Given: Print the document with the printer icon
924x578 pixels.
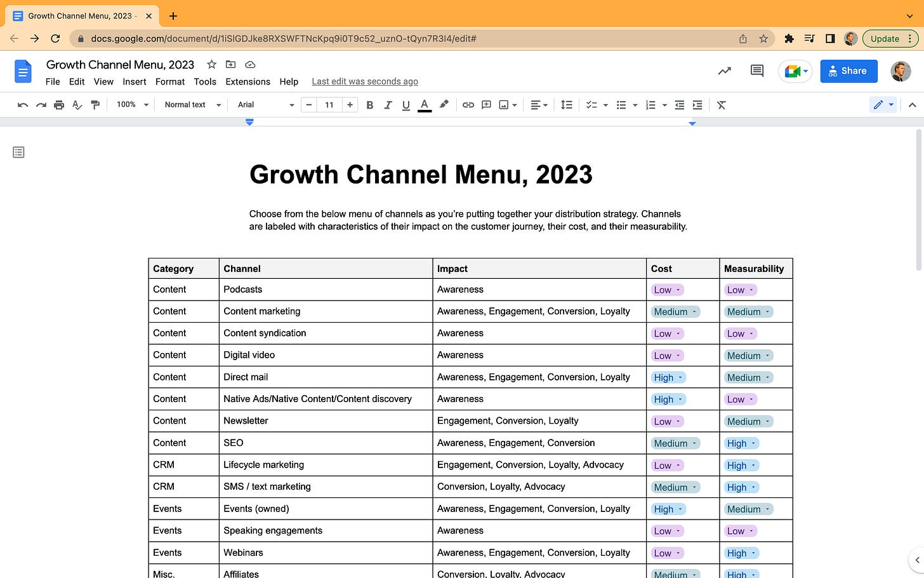Looking at the screenshot, I should [59, 105].
